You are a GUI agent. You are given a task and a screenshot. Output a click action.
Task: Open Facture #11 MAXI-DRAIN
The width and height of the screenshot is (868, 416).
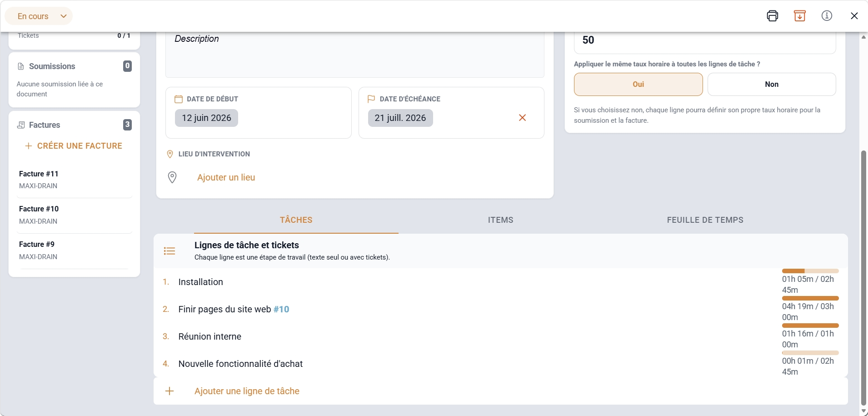(74, 180)
